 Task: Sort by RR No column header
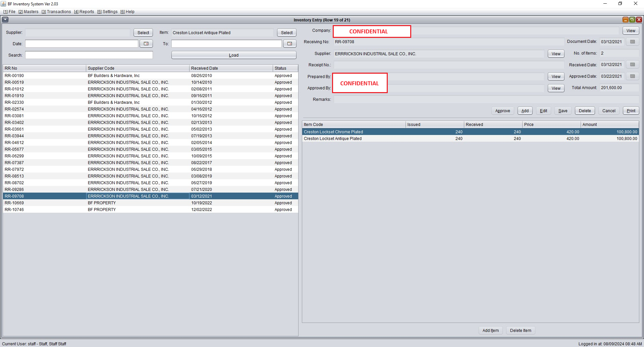pos(44,68)
